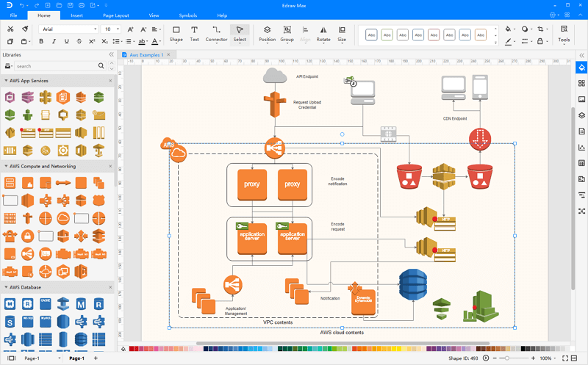The image size is (588, 365).
Task: Click the Undo arrow in title bar
Action: (x=22, y=5)
